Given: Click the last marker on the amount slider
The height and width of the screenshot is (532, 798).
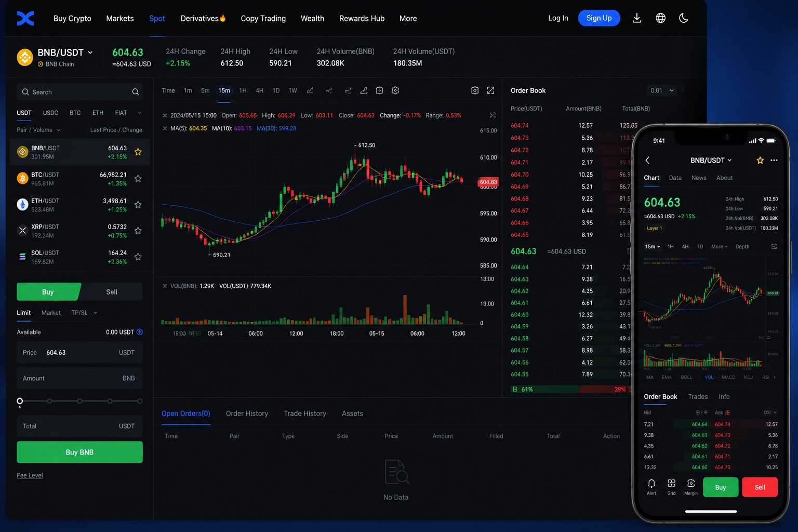Looking at the screenshot, I should [x=140, y=401].
